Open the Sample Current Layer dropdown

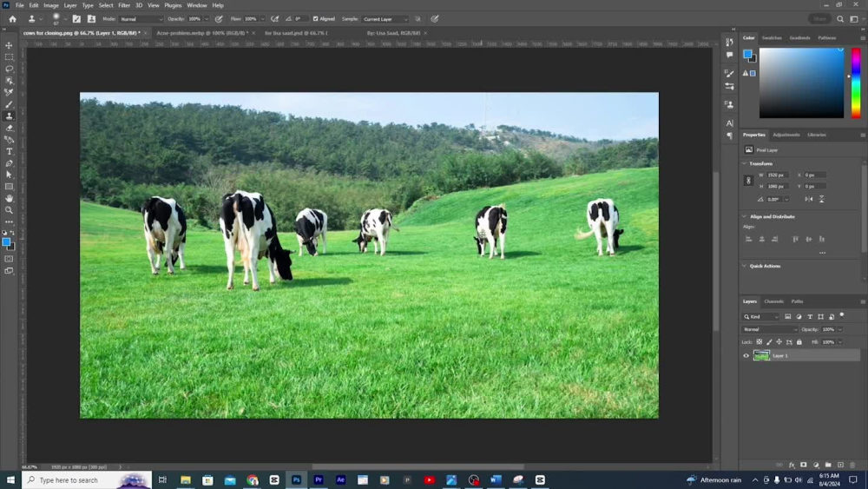click(x=385, y=19)
